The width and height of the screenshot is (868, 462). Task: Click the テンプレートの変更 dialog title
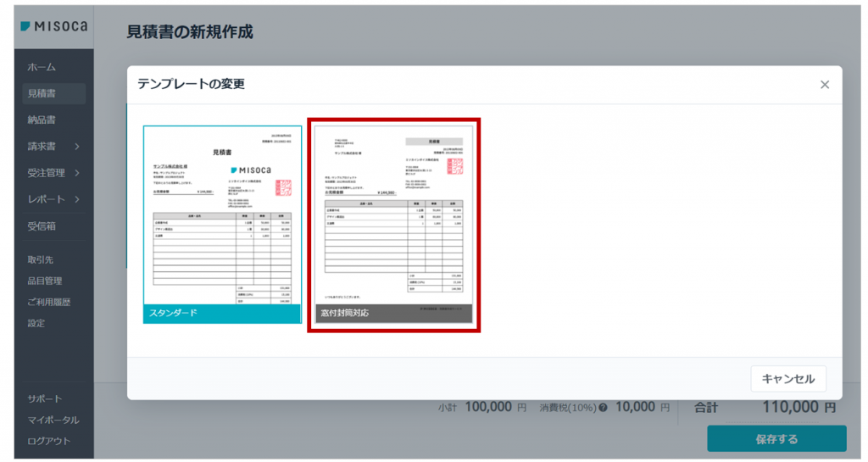pos(191,84)
